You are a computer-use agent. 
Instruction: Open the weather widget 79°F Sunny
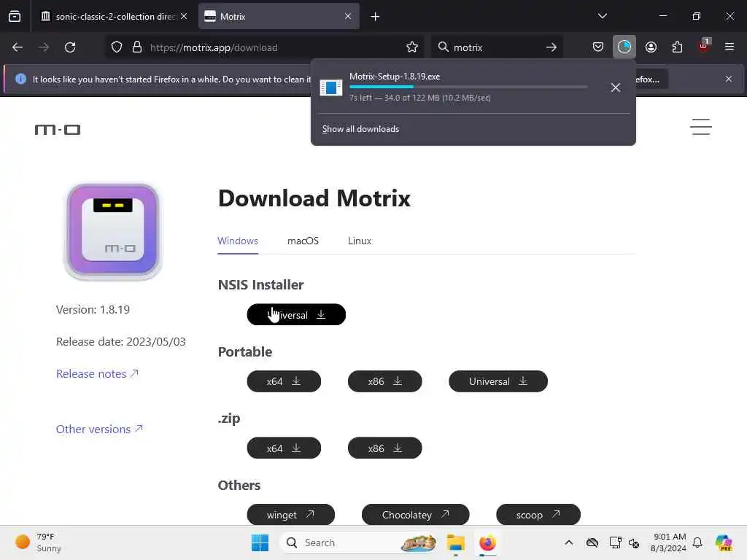38,542
